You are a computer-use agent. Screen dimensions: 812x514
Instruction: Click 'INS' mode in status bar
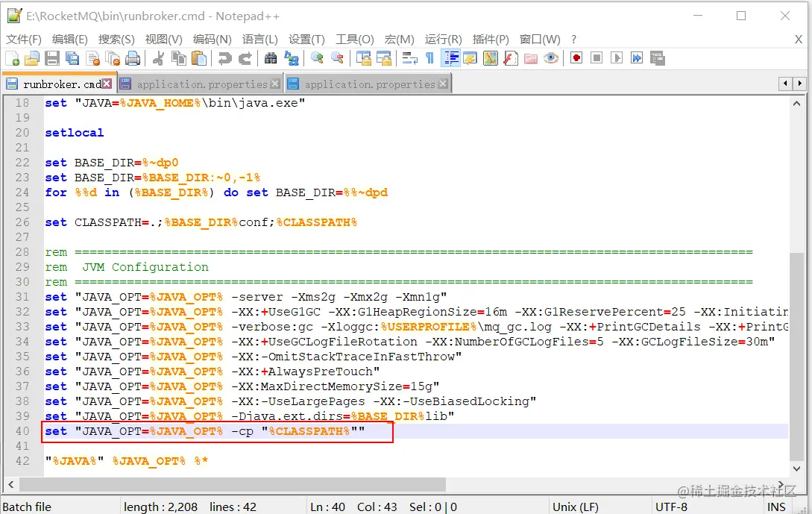(776, 507)
